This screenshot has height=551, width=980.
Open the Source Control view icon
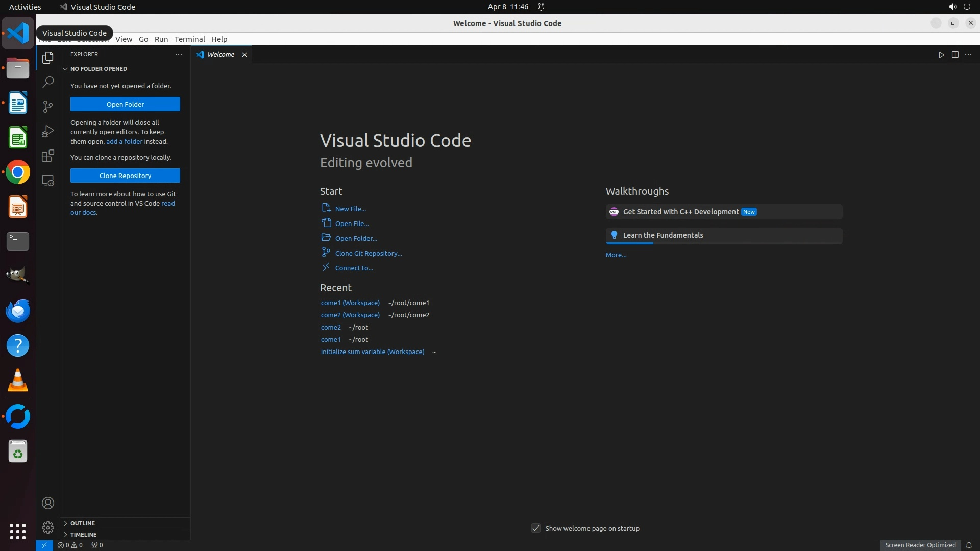tap(48, 106)
